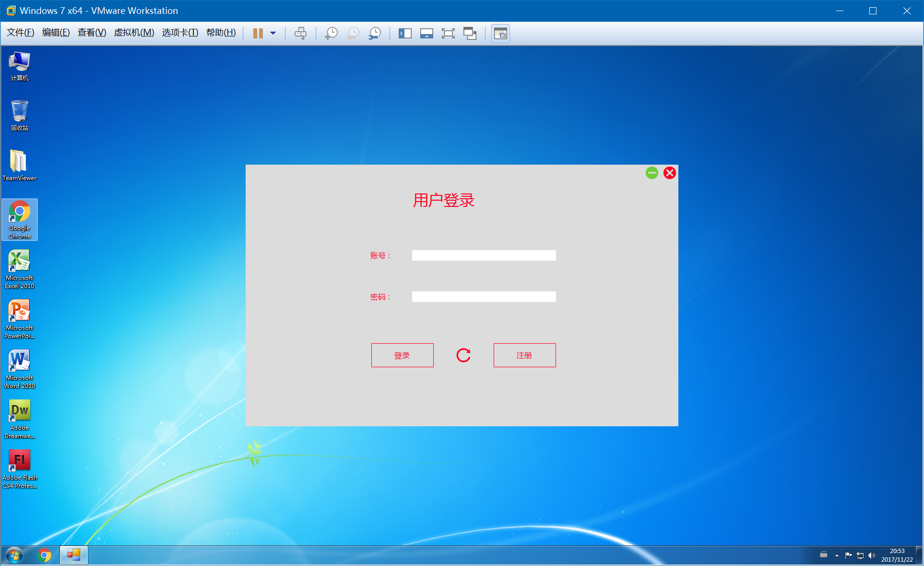
Task: Open the snapshot manager icon
Action: tap(375, 33)
